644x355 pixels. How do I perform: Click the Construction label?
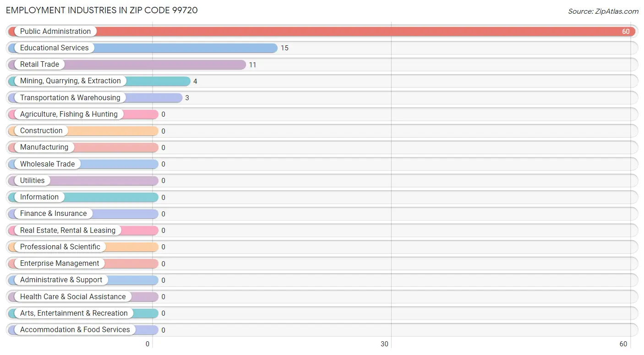point(41,130)
